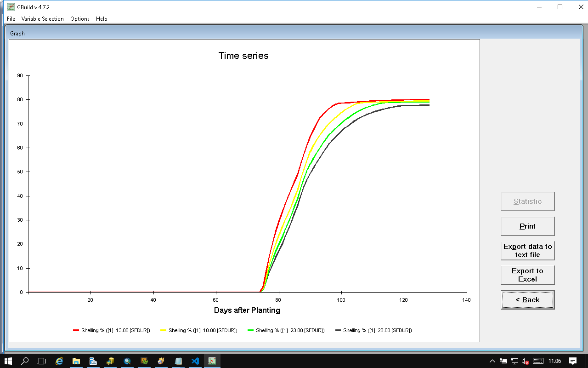
Task: Click the touch keyboard tray icon
Action: (538, 361)
